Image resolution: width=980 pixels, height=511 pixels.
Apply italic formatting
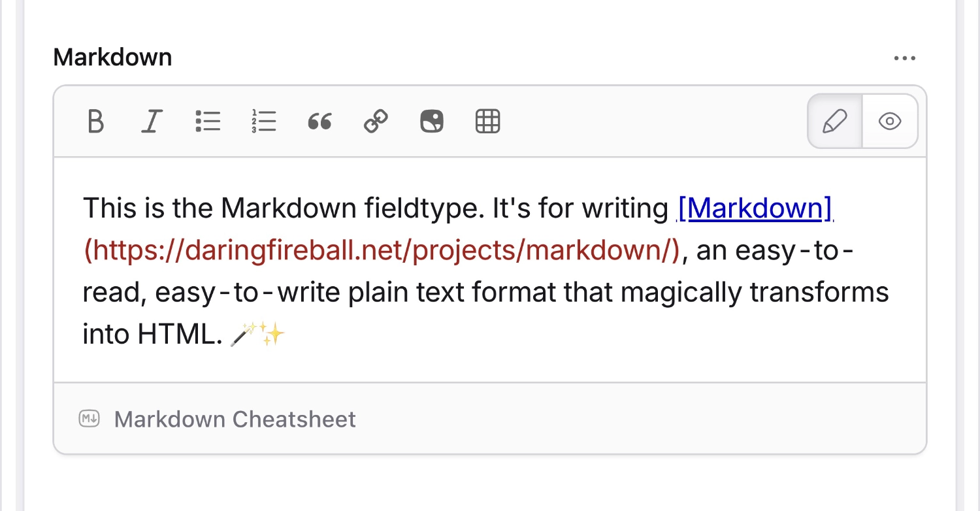(152, 121)
